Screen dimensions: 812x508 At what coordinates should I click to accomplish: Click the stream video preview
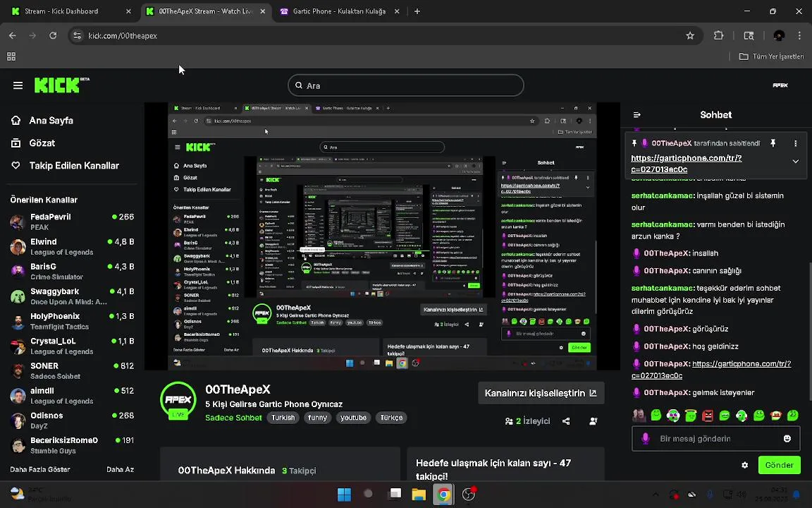(382, 236)
